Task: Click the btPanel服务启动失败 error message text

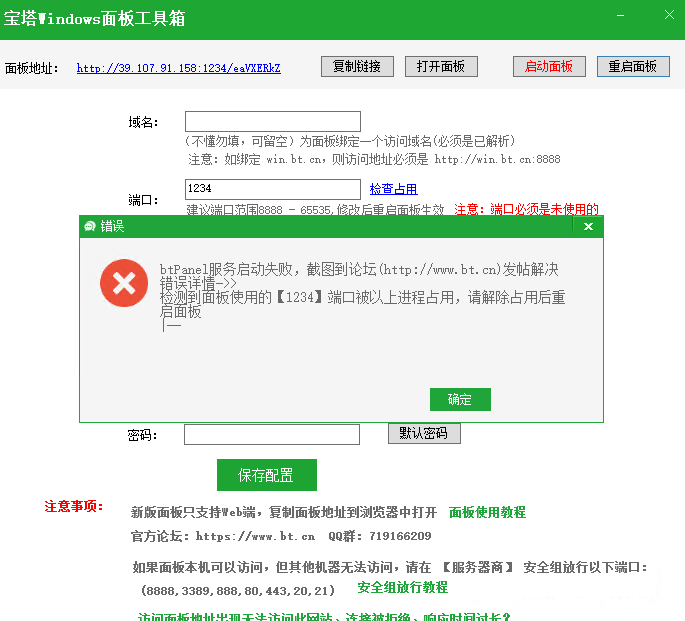Action: point(359,269)
